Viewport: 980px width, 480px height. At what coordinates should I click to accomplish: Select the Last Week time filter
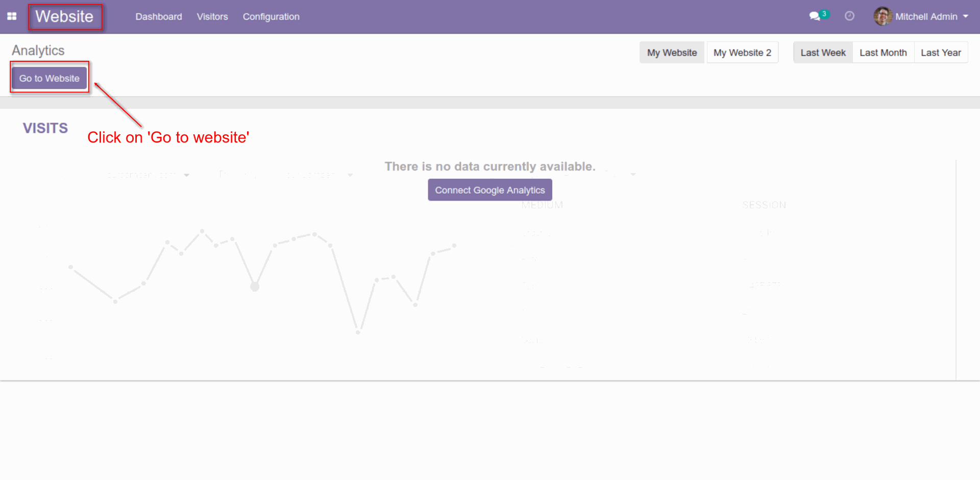(x=823, y=52)
